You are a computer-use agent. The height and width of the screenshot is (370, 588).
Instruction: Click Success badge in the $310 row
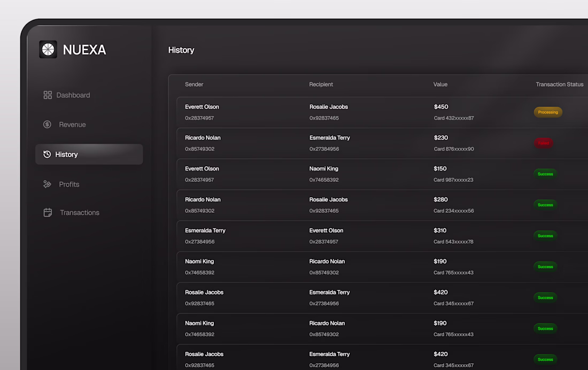[x=545, y=236]
